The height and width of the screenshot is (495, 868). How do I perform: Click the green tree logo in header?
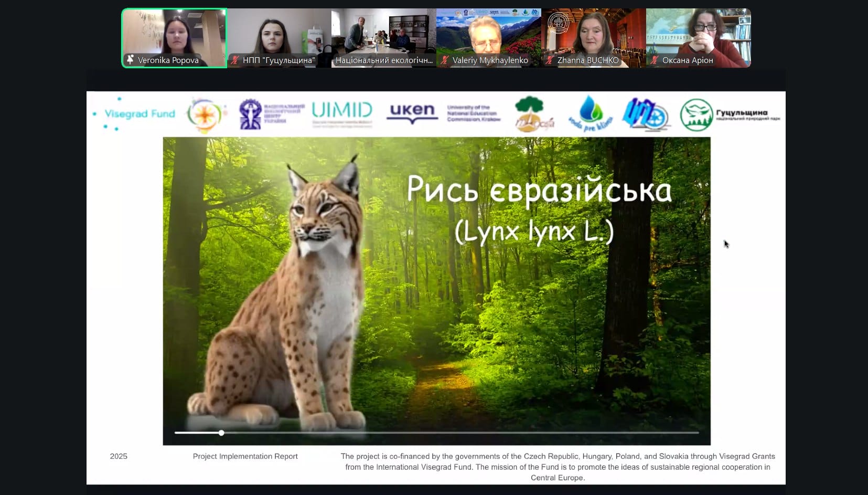click(533, 113)
